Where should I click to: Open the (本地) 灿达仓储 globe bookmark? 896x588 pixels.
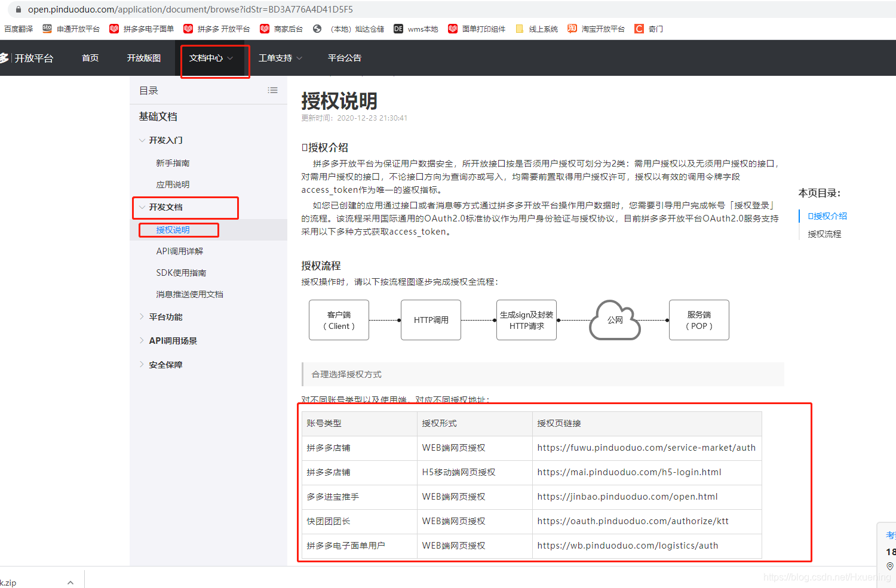point(317,29)
